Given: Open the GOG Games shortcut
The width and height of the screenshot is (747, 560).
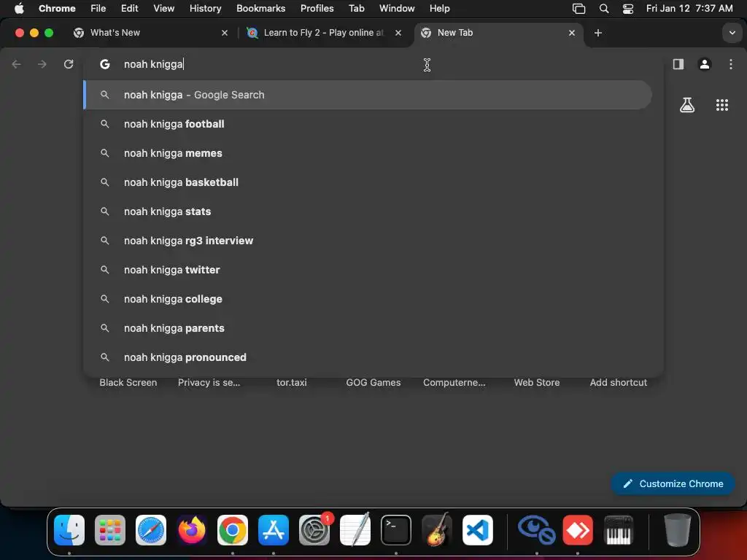Looking at the screenshot, I should tap(373, 382).
